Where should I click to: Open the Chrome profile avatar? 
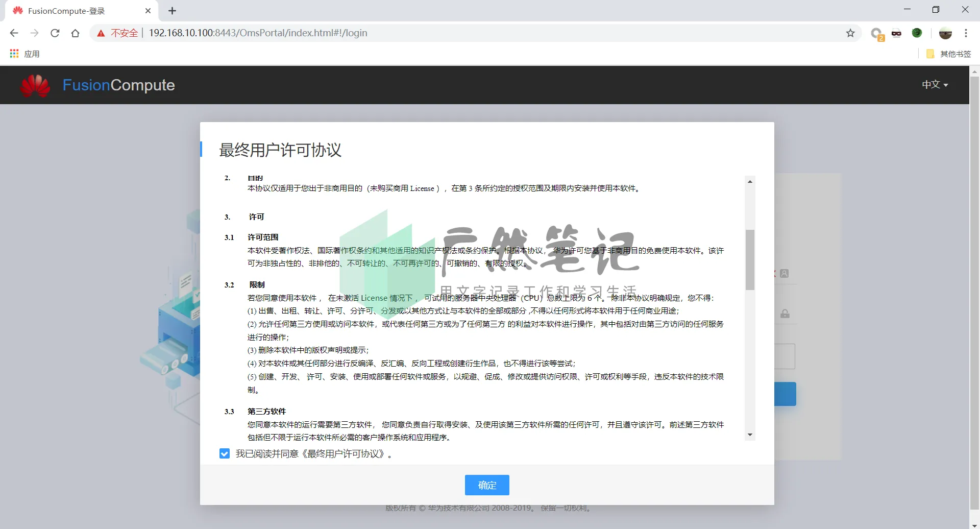click(945, 33)
